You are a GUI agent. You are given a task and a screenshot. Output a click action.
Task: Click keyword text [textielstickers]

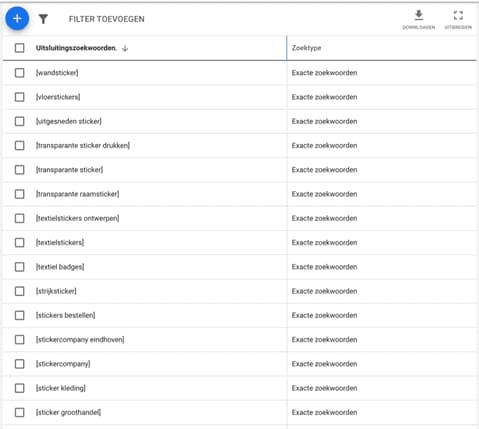tap(60, 242)
